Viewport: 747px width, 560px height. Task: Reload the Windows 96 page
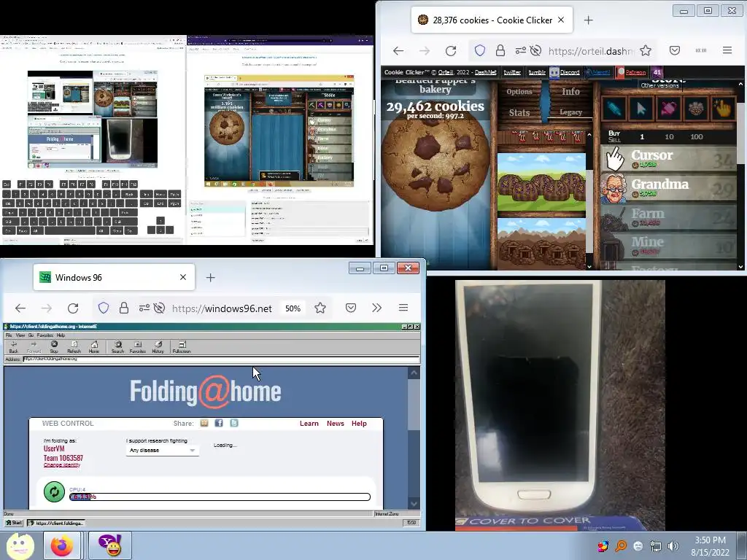click(73, 308)
